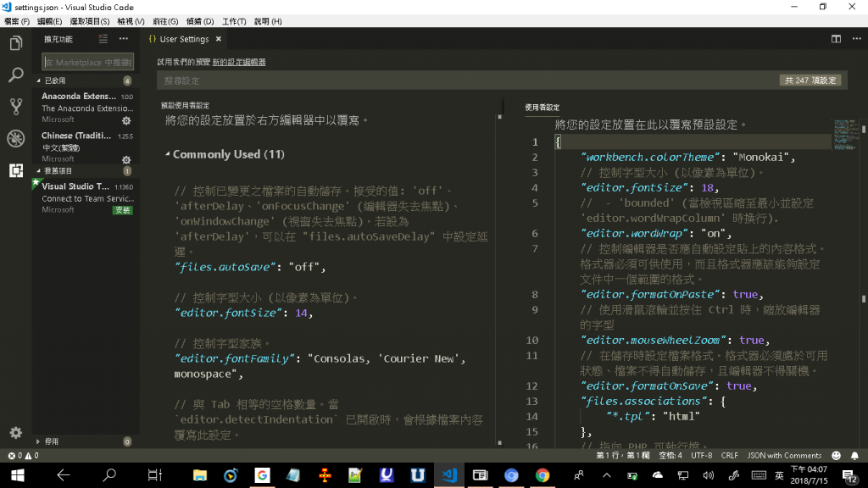The image size is (868, 488).
Task: Click the user settings minimap
Action: pos(847,135)
